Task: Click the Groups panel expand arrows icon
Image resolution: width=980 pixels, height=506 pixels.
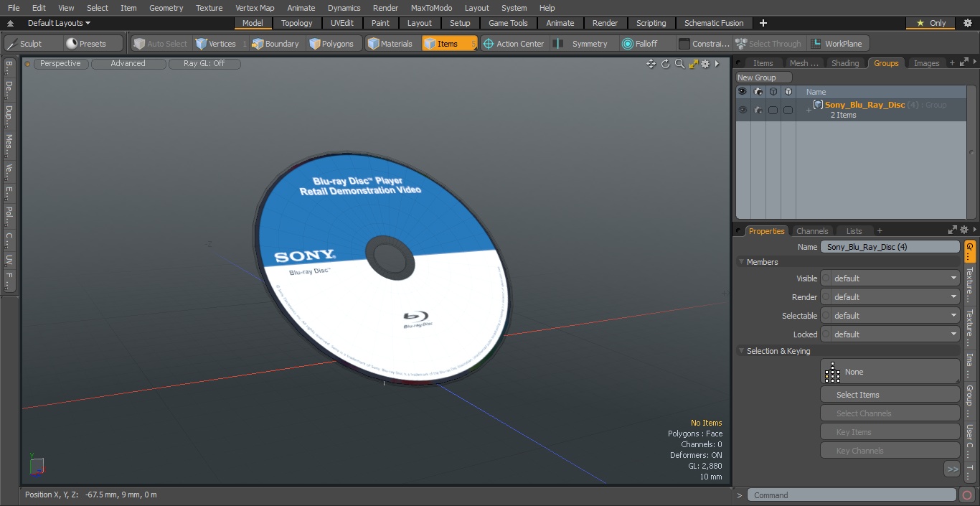Action: click(964, 63)
